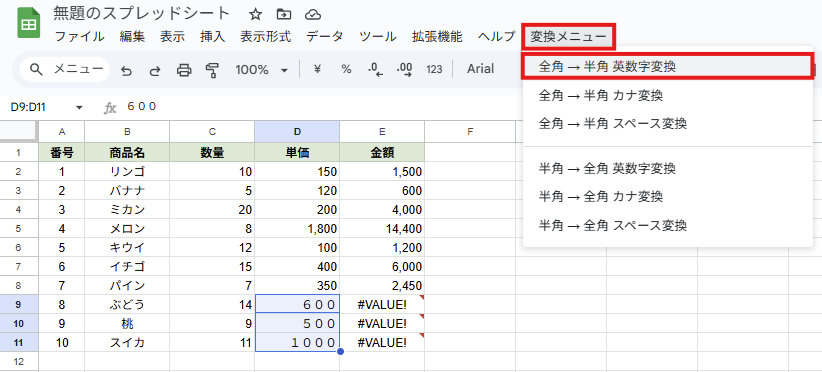Choose 半角 → 全角 スペース変換

click(668, 225)
